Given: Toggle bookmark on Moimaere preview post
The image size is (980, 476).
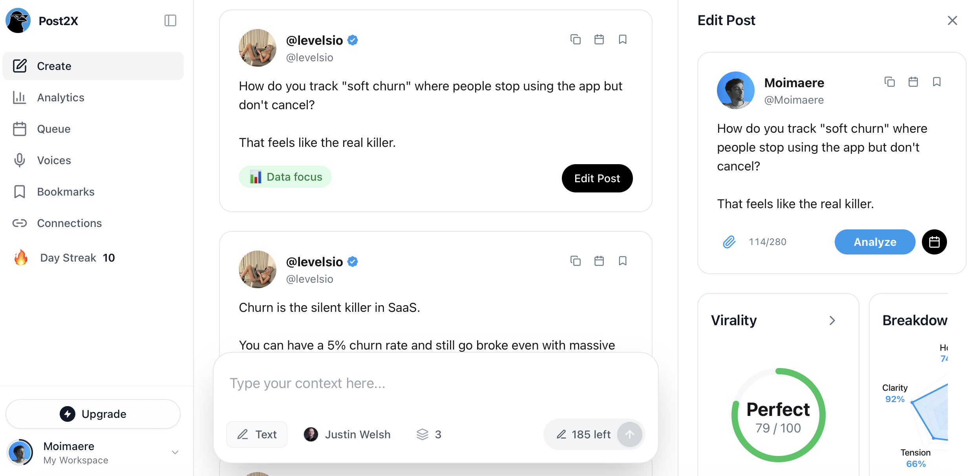Looking at the screenshot, I should click(x=937, y=82).
